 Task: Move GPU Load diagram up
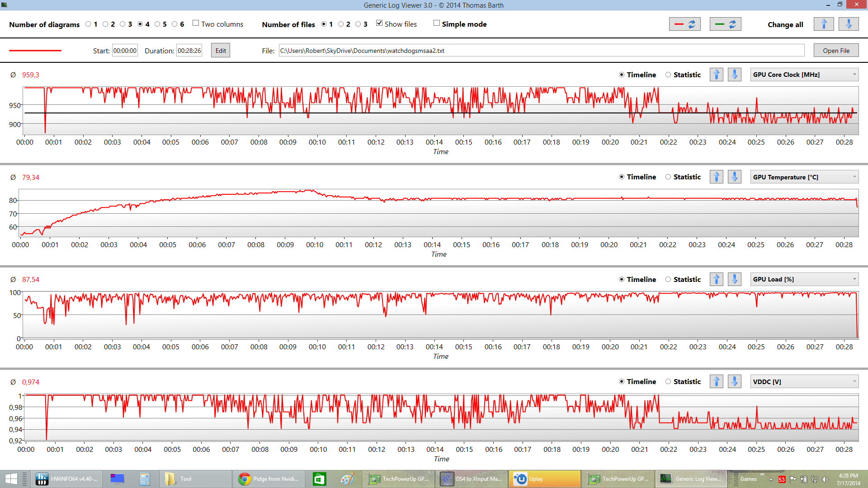(717, 279)
